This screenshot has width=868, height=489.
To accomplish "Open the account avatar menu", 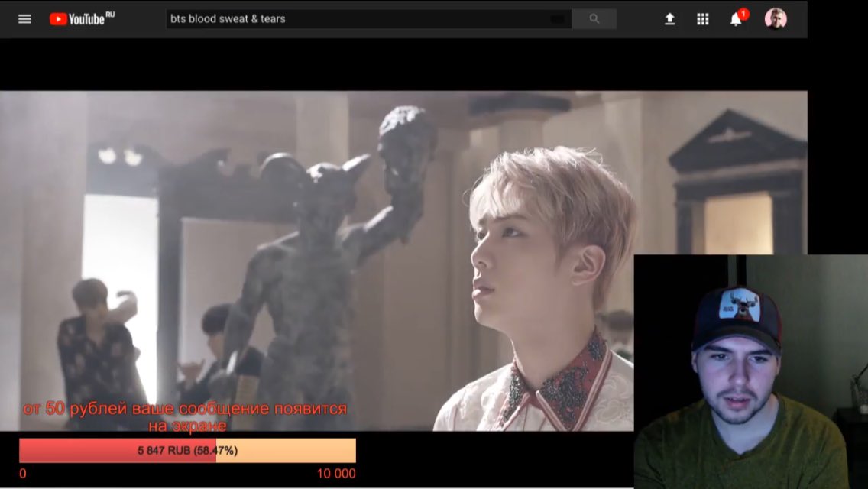I will [776, 18].
